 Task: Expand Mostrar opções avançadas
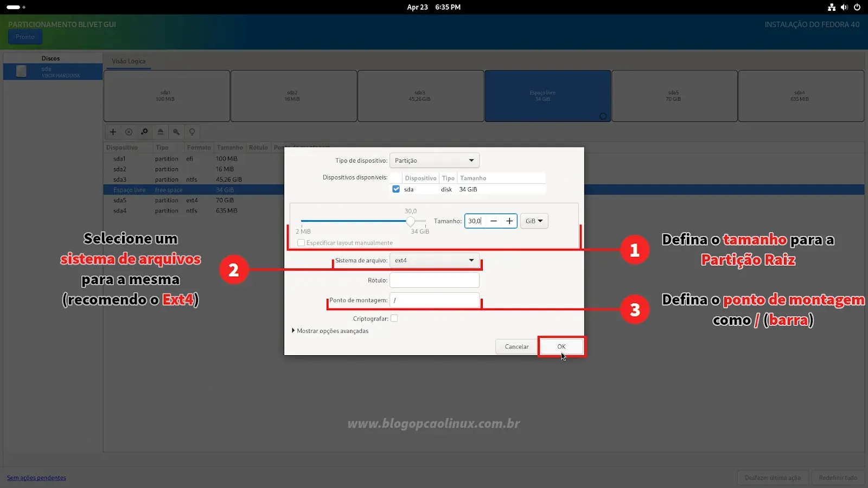pos(330,331)
